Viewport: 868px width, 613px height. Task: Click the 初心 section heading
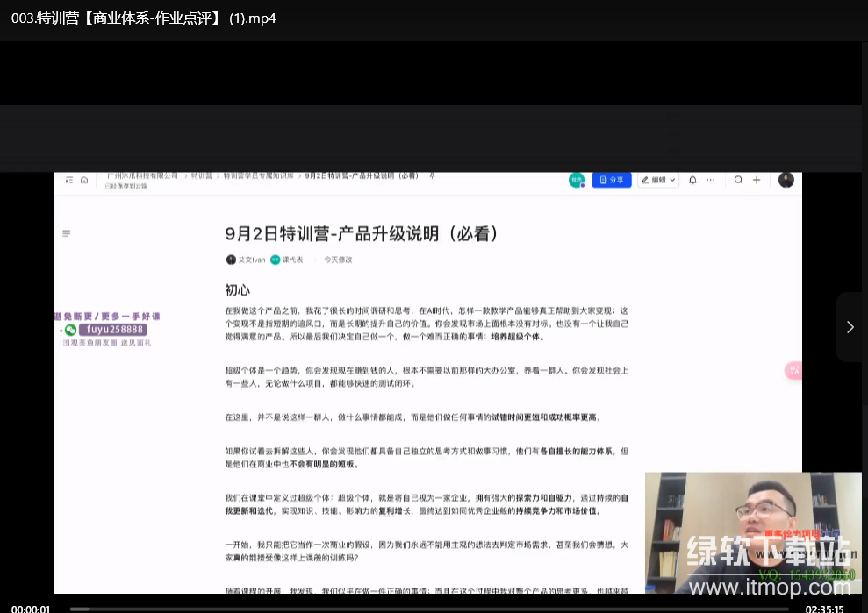[238, 290]
